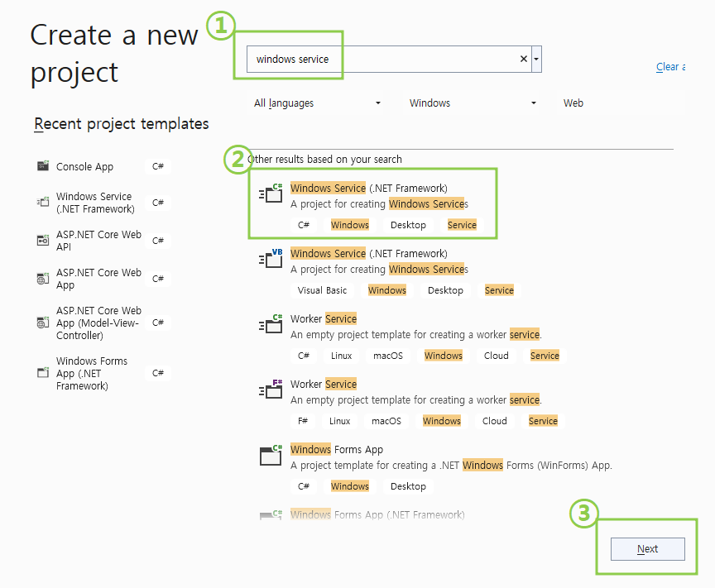The width and height of the screenshot is (715, 588).
Task: Click the C# Windows Forms App result icon
Action: pos(271,454)
